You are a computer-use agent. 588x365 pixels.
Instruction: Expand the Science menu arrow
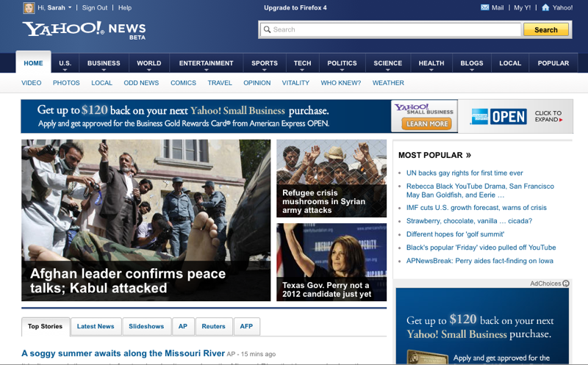[388, 70]
